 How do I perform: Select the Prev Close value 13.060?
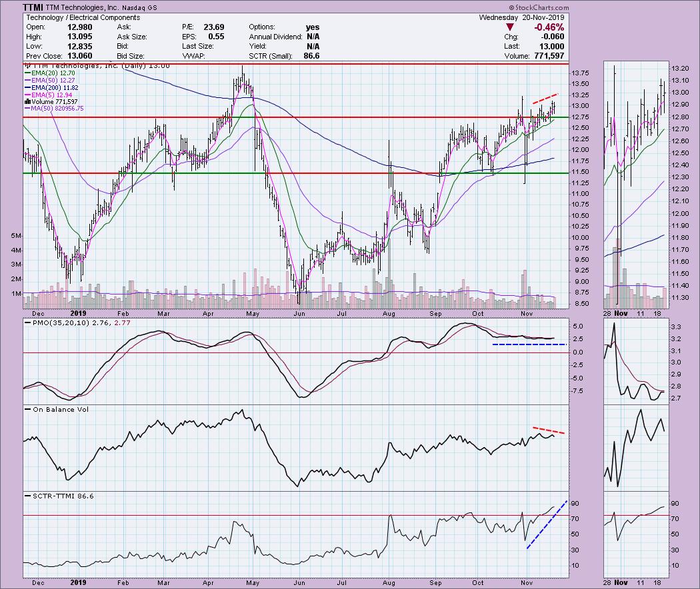[x=80, y=56]
